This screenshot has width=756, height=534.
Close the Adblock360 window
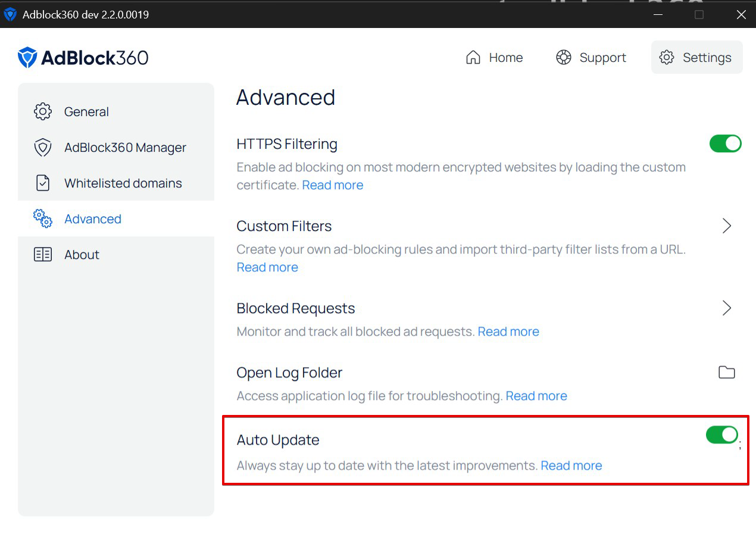click(x=741, y=14)
